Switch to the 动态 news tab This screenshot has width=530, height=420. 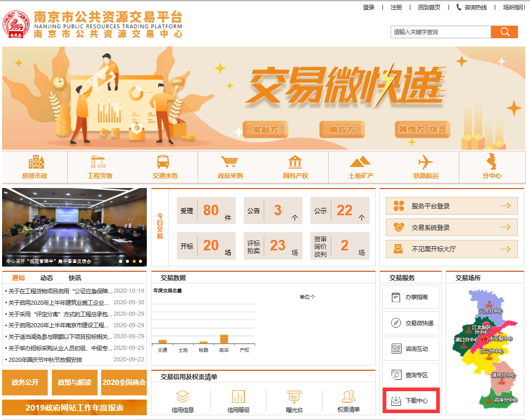(x=47, y=278)
